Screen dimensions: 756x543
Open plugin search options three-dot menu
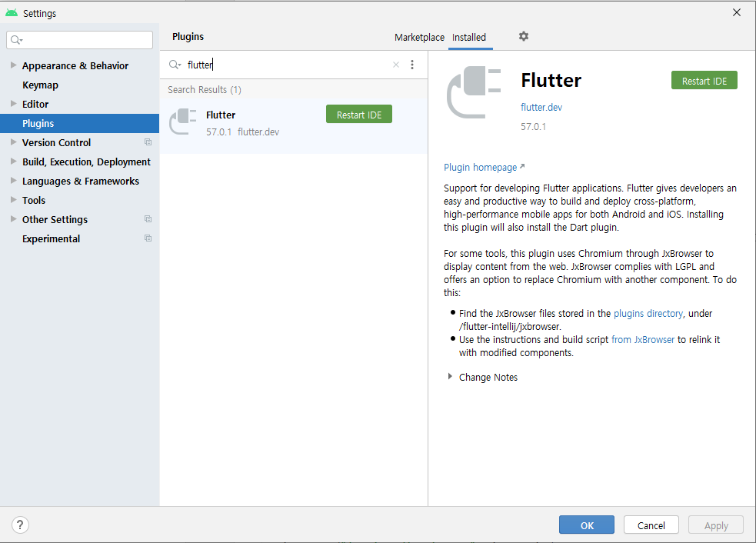(x=412, y=65)
